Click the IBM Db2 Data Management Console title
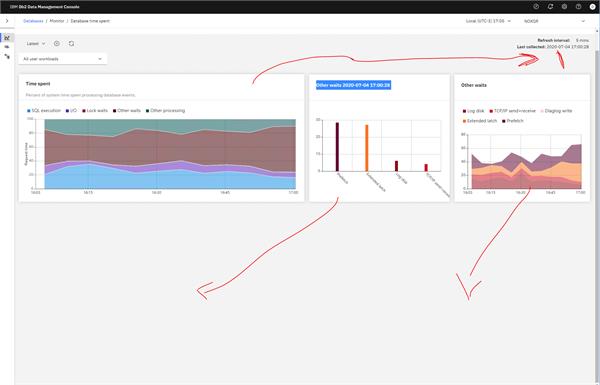 (x=45, y=7)
